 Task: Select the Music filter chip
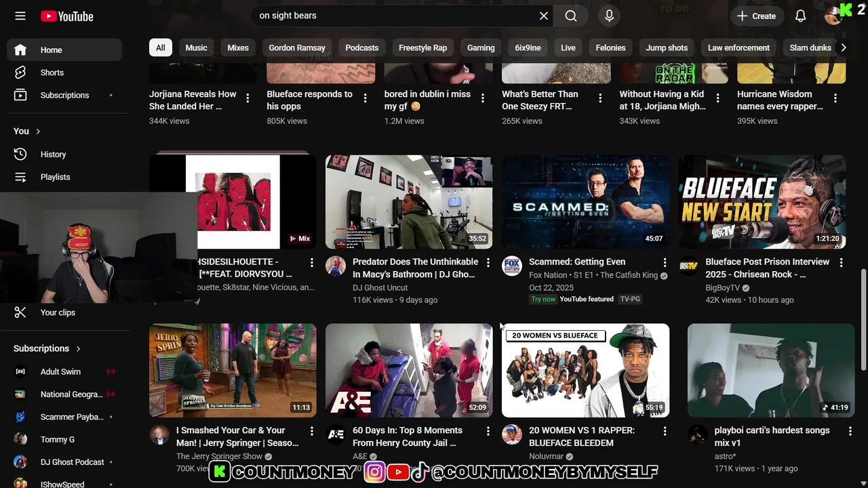pyautogui.click(x=196, y=47)
